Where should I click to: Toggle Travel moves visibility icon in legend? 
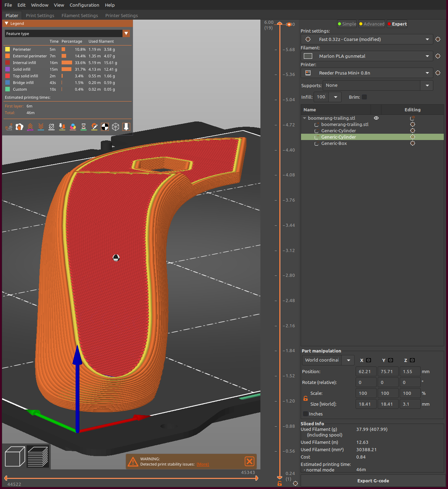click(x=9, y=127)
